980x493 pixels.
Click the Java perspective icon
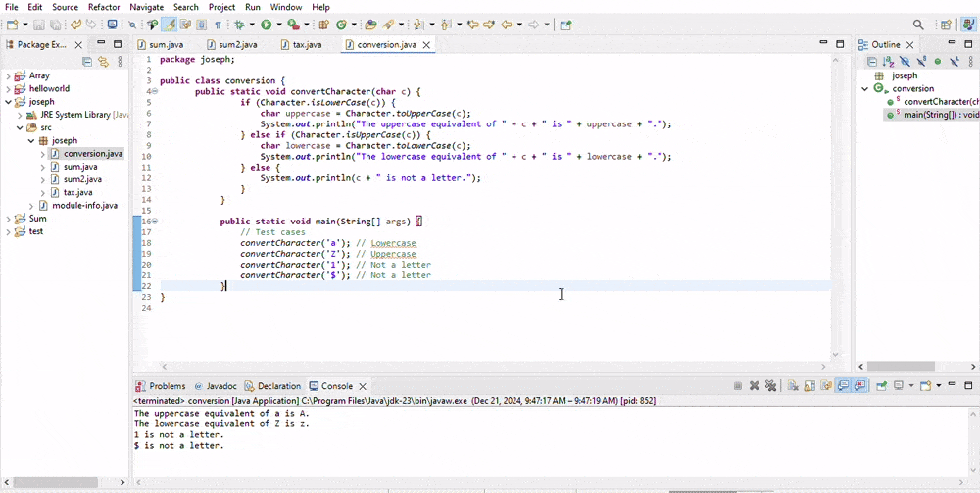967,25
